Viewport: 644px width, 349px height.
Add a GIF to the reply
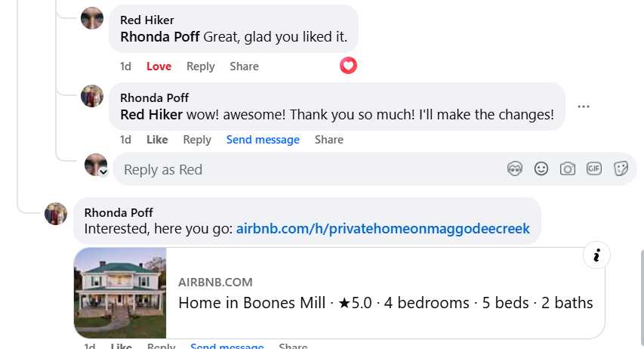pos(594,168)
